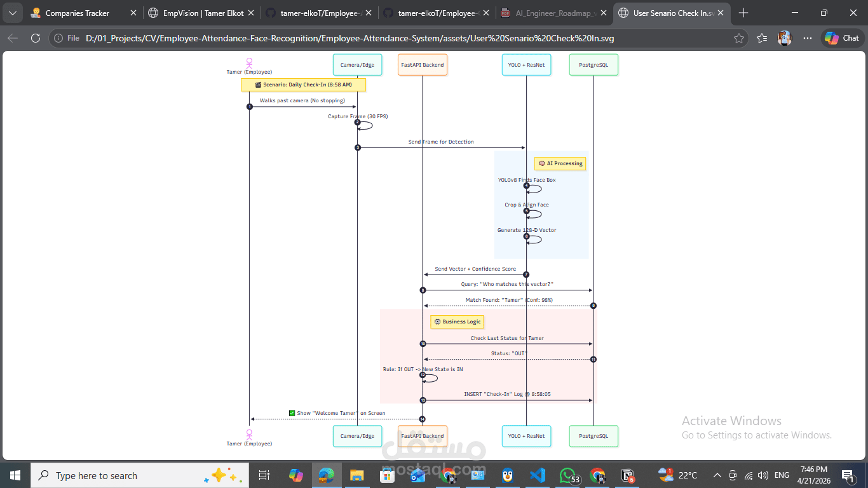Viewport: 868px width, 488px height.
Task: Open Outlook from the taskbar
Action: pyautogui.click(x=417, y=475)
